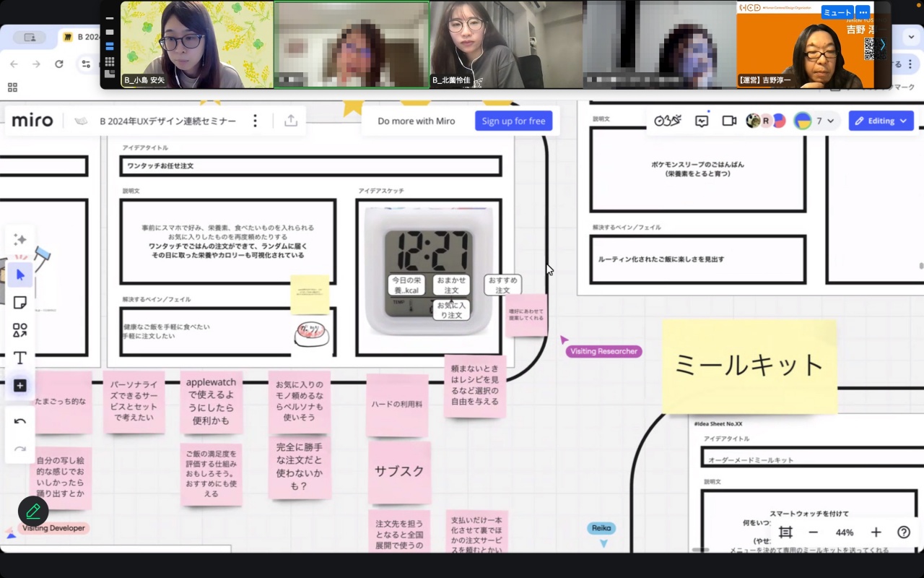Click ポケモンスリープのごはんばん text box
Viewport: 924px width, 578px height.
[x=697, y=169]
